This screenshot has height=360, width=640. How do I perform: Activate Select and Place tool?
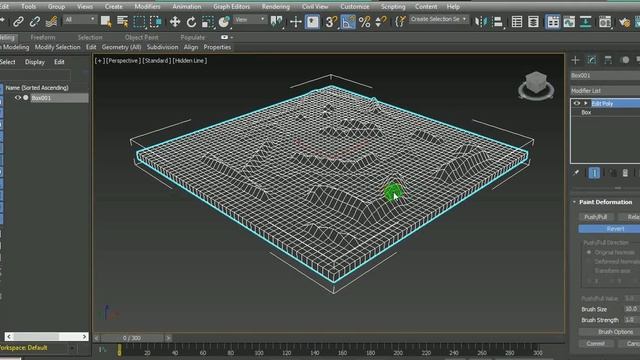(224, 22)
